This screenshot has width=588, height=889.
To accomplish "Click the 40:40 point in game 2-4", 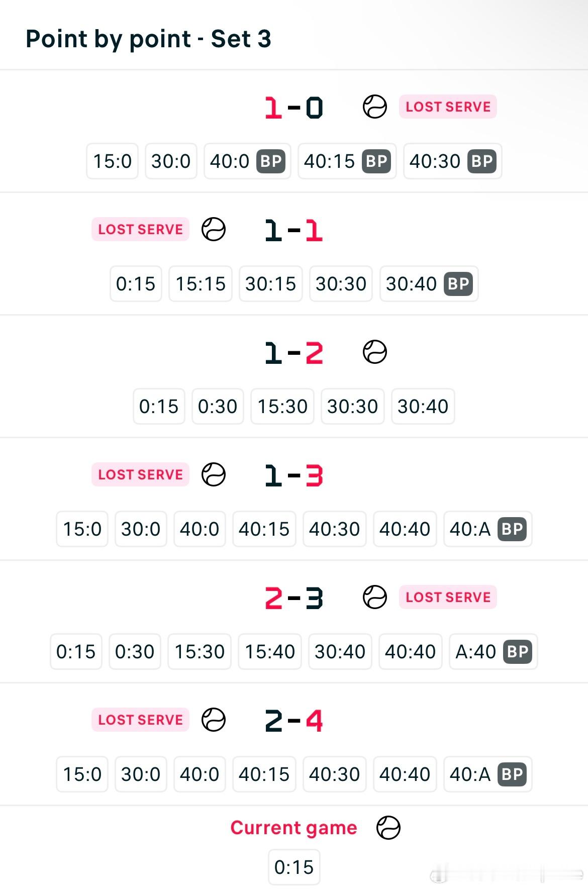I will [x=405, y=774].
